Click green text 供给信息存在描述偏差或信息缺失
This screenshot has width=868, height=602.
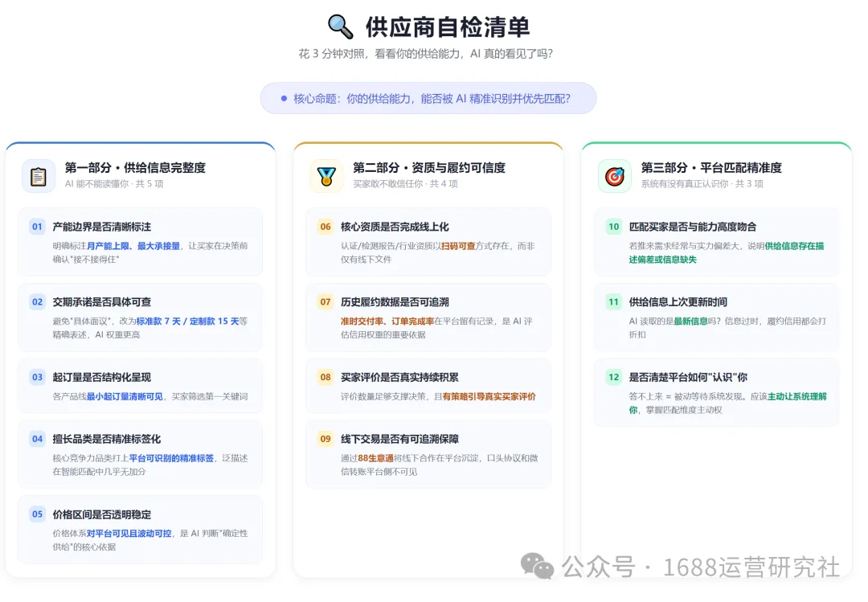pos(727,252)
